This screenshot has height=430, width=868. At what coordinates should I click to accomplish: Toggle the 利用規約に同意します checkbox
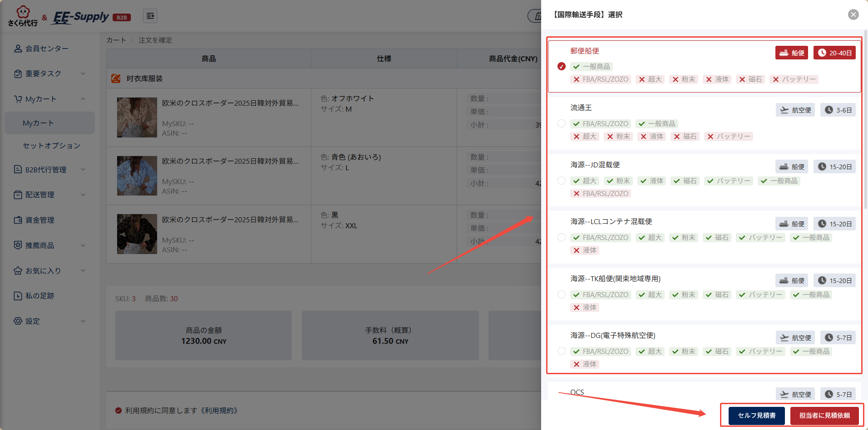pos(118,410)
